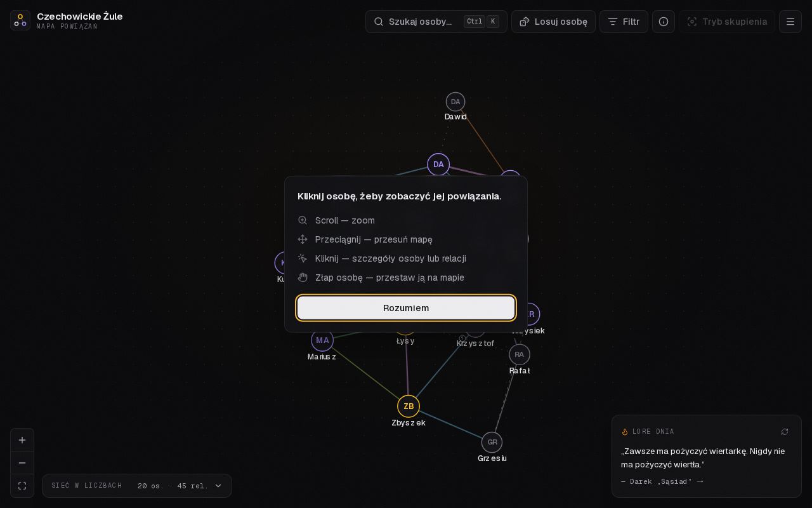Click the Scroll — zoom hint text
The image size is (812, 508).
tap(345, 220)
